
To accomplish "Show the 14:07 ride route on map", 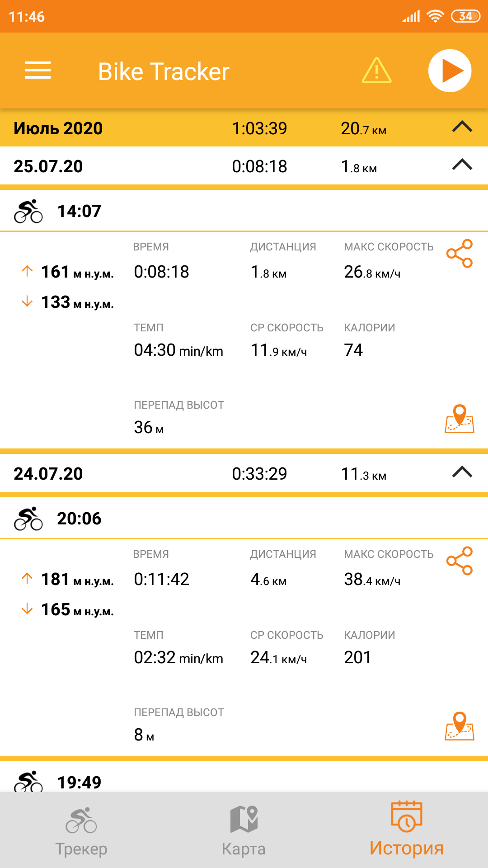I will [460, 419].
